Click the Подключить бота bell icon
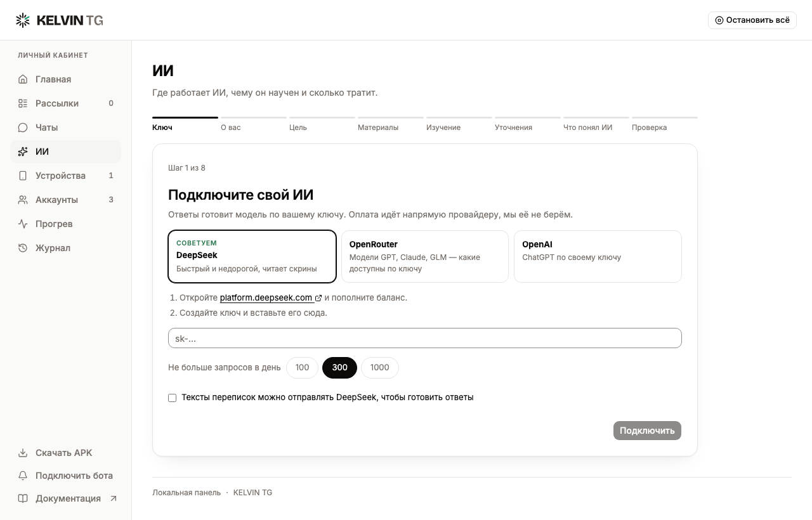Screen dimensions: 812x520 pyautogui.click(x=23, y=476)
